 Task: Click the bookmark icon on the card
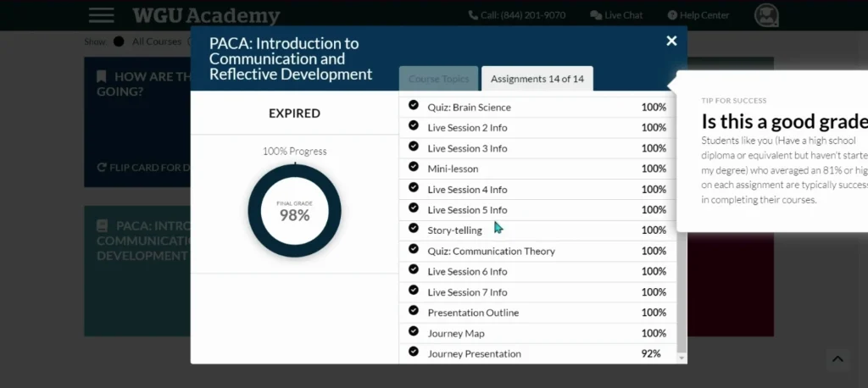pos(102,76)
